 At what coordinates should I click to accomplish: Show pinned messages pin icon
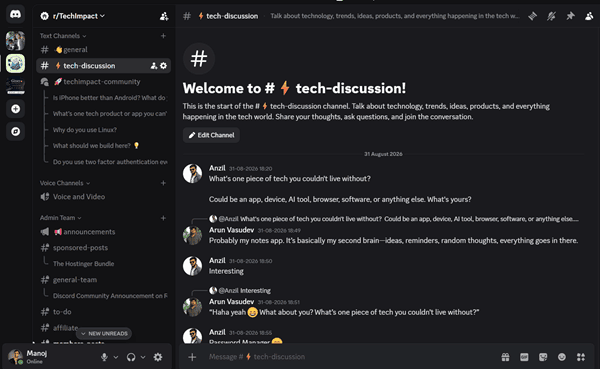coord(570,16)
